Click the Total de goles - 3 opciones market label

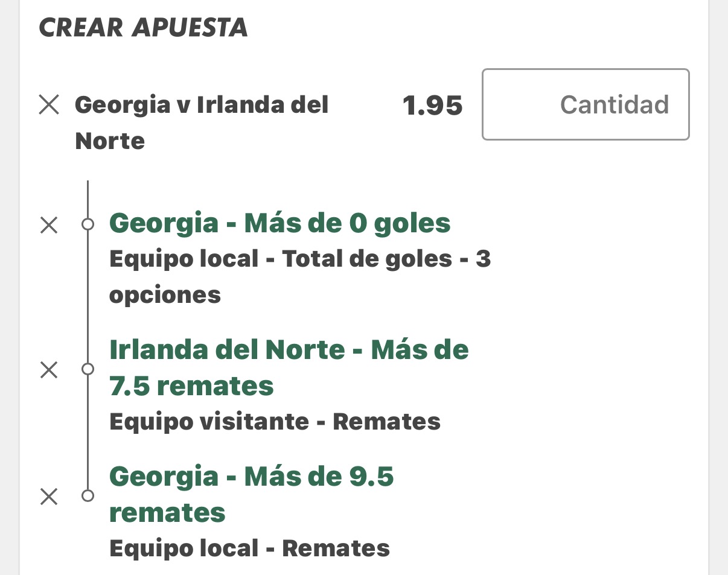click(300, 277)
